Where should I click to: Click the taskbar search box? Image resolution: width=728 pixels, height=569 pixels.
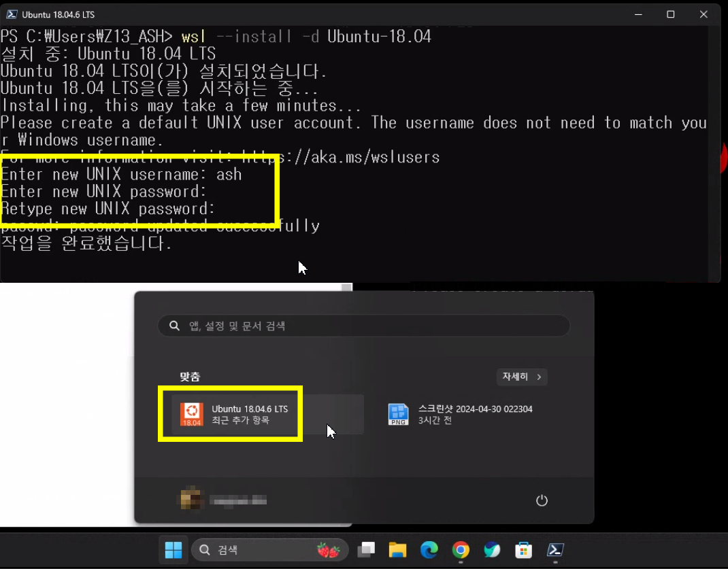pyautogui.click(x=269, y=550)
